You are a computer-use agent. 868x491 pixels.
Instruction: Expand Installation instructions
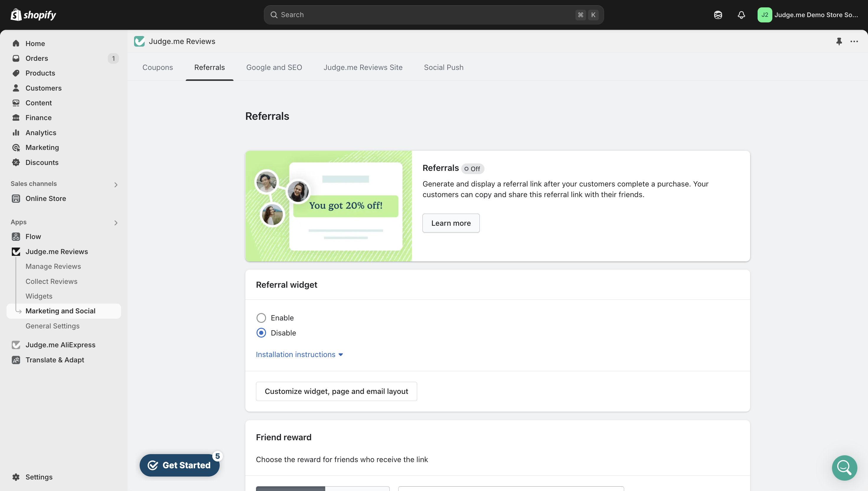(x=299, y=354)
